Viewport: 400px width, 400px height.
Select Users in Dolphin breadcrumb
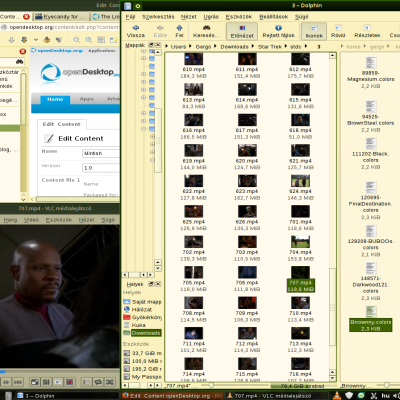(x=178, y=47)
